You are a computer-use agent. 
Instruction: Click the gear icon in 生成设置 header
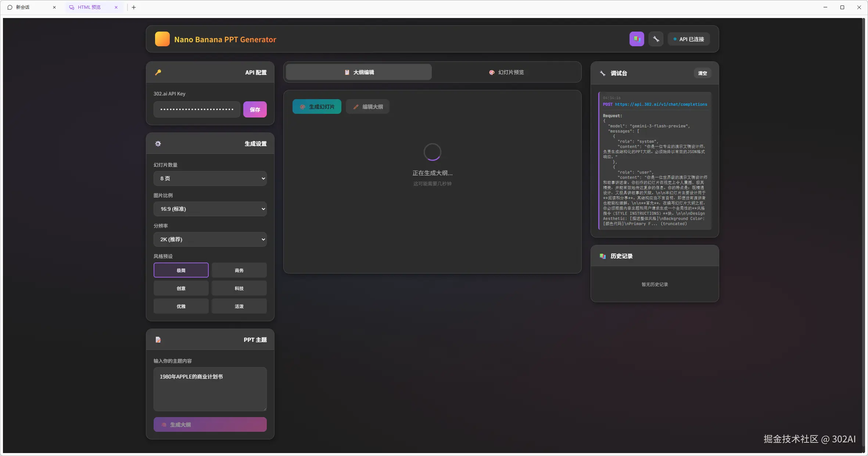(x=158, y=144)
